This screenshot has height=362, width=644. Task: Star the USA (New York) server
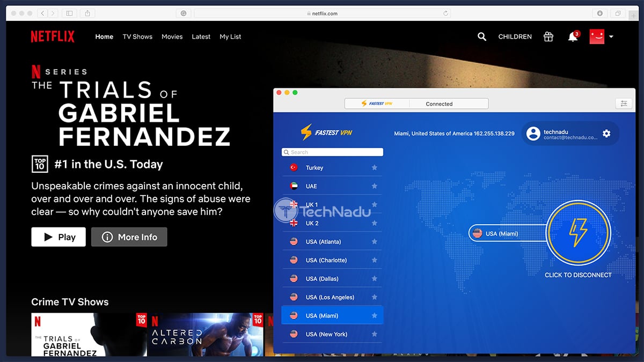tap(375, 334)
